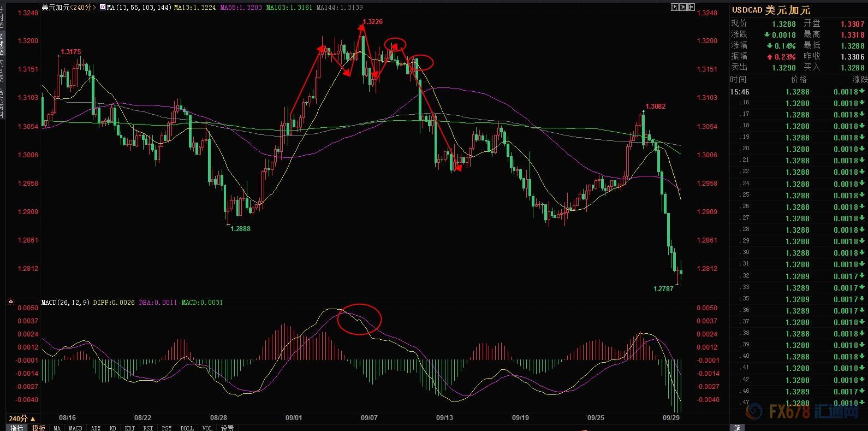This screenshot has width=868, height=431.
Task: Click the 最高 1.3318 value
Action: 853,35
